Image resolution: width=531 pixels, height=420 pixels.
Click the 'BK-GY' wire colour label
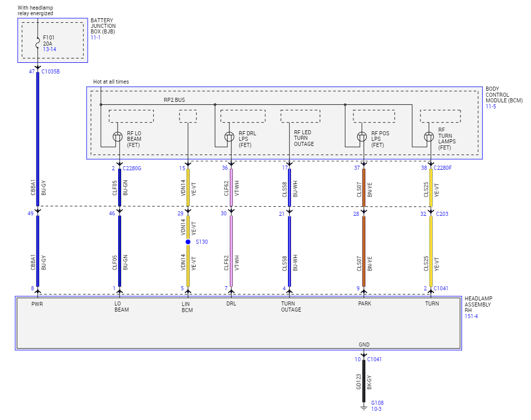point(369,382)
